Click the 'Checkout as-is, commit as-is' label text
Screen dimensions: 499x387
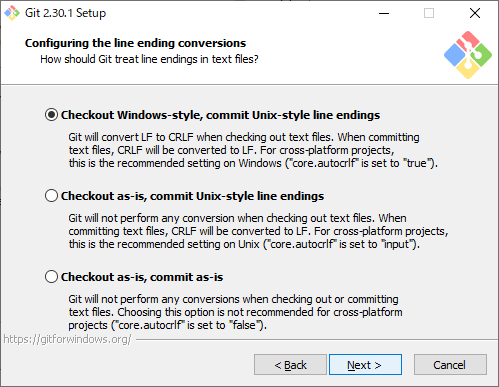click(x=142, y=277)
